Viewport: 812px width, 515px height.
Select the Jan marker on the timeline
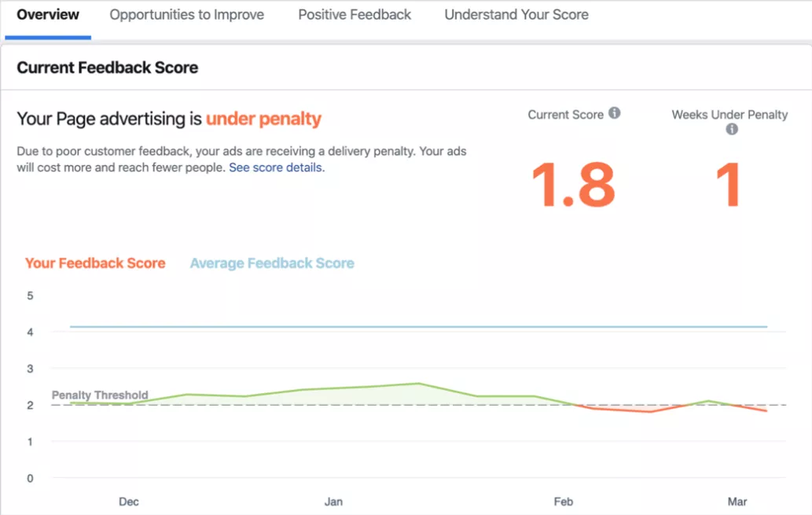coord(333,502)
